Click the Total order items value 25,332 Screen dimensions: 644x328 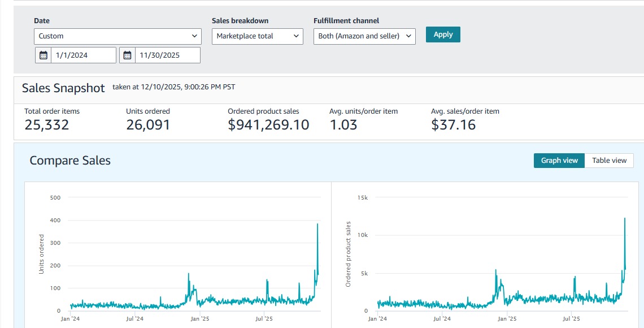[x=47, y=125]
